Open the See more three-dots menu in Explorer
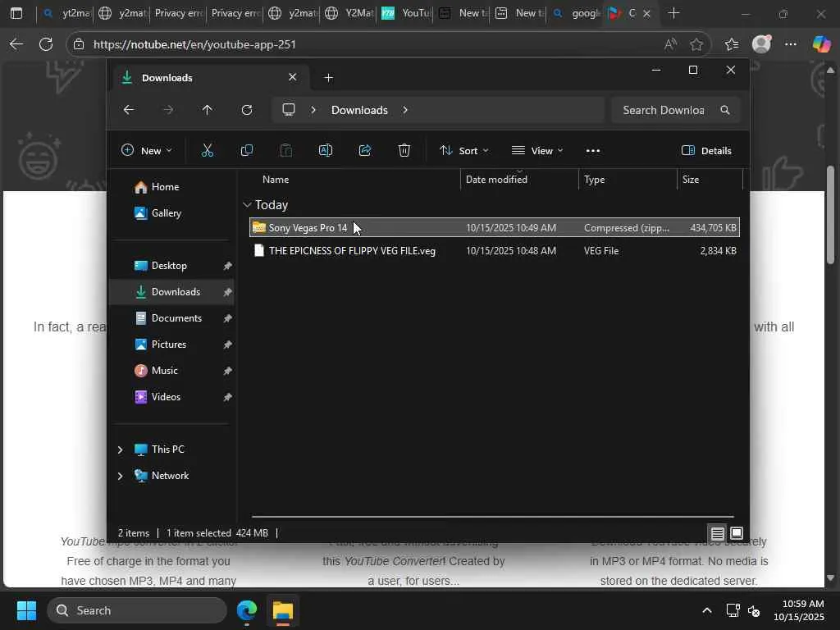Screen dimensions: 840x630 tap(593, 151)
